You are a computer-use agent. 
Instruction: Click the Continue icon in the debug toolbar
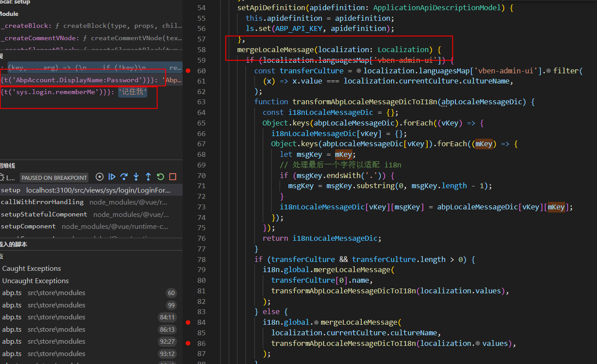[x=112, y=177]
